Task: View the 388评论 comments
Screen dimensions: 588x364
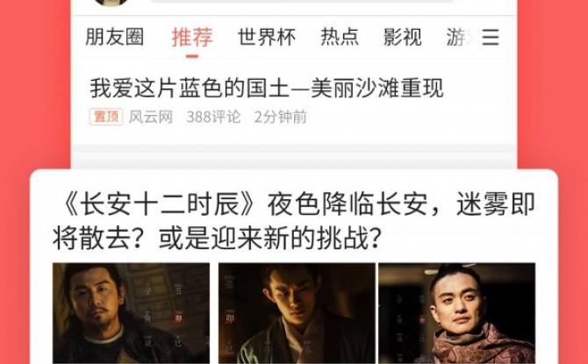Action: 213,117
